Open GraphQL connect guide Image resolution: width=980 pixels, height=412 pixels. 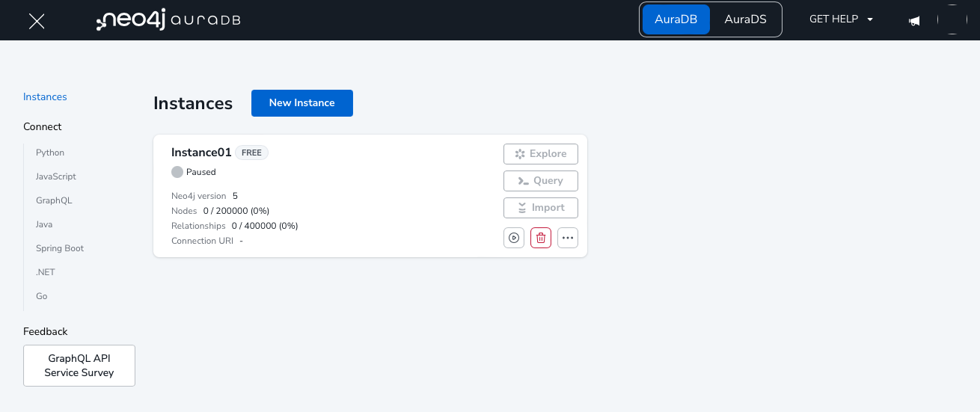click(x=54, y=200)
